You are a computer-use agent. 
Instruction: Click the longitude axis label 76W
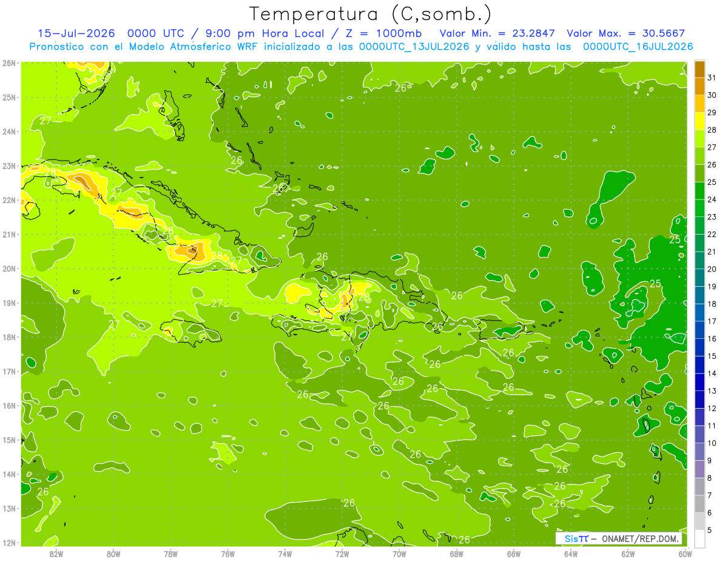[227, 554]
